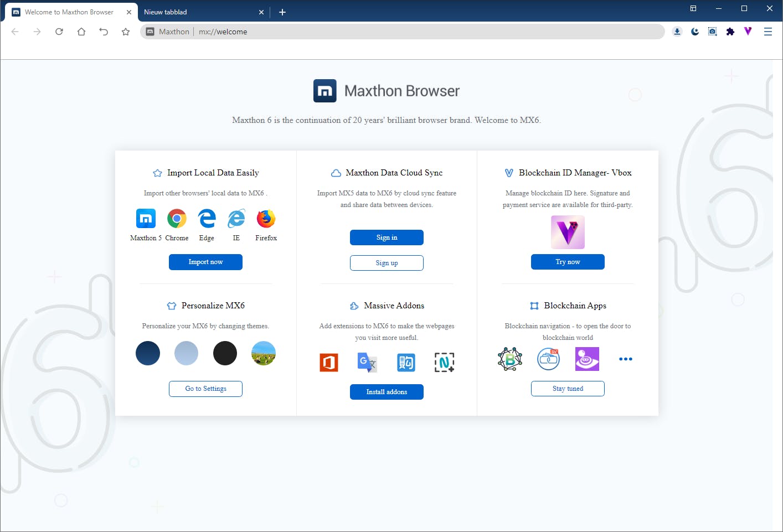783x532 pixels.
Task: Click the green B blockchain app icon
Action: point(510,359)
